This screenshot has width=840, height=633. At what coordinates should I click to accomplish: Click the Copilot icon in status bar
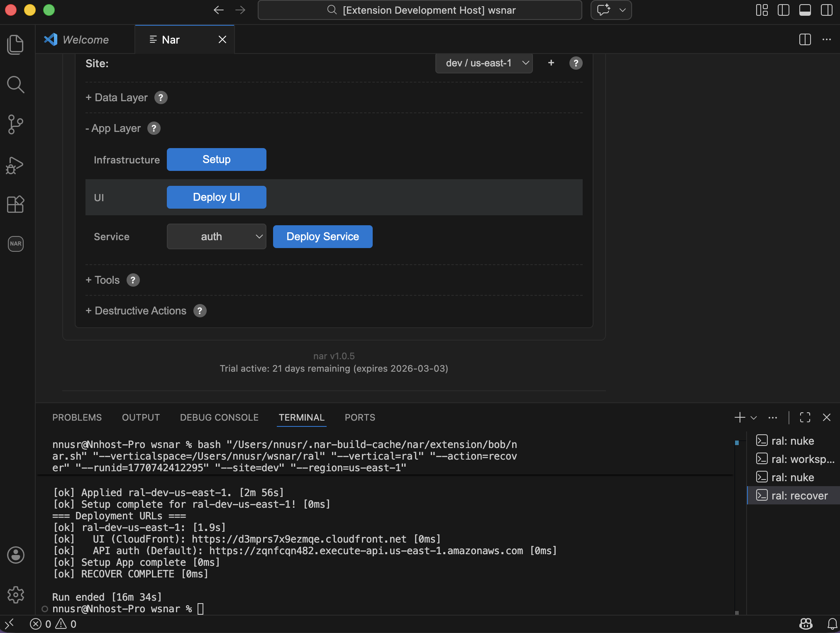805,623
